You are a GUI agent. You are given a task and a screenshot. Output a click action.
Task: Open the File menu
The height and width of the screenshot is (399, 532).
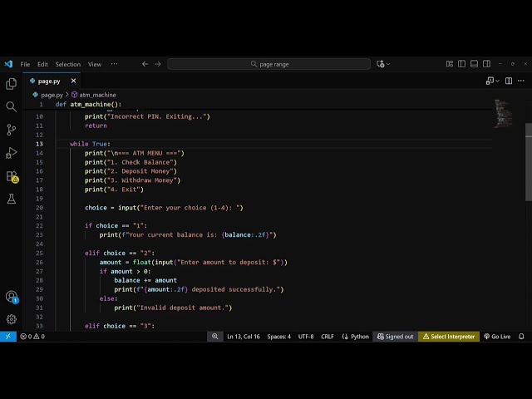click(x=25, y=64)
